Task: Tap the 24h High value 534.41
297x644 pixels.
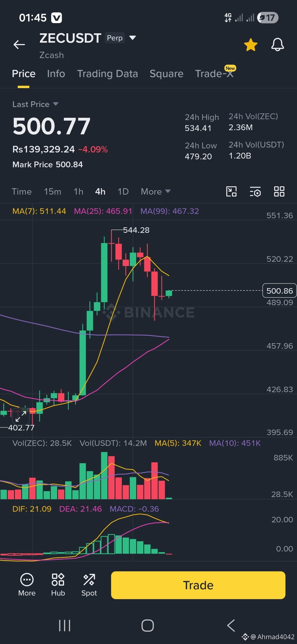Action: coord(198,128)
